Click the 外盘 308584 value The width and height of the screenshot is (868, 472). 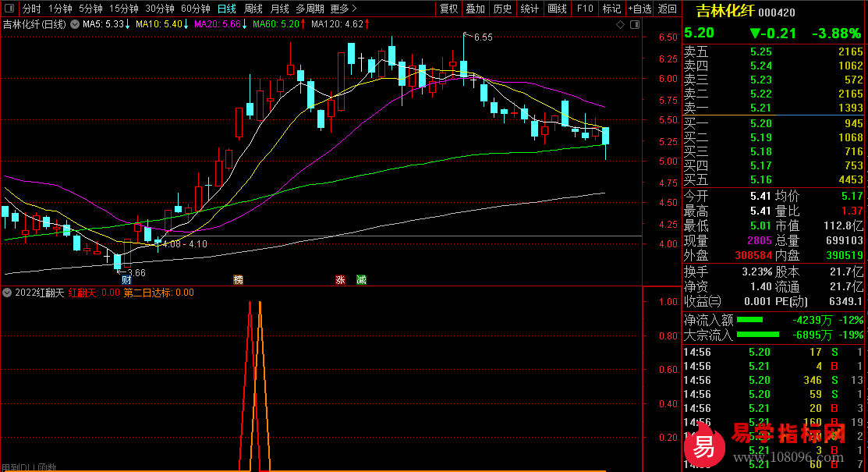click(x=753, y=255)
